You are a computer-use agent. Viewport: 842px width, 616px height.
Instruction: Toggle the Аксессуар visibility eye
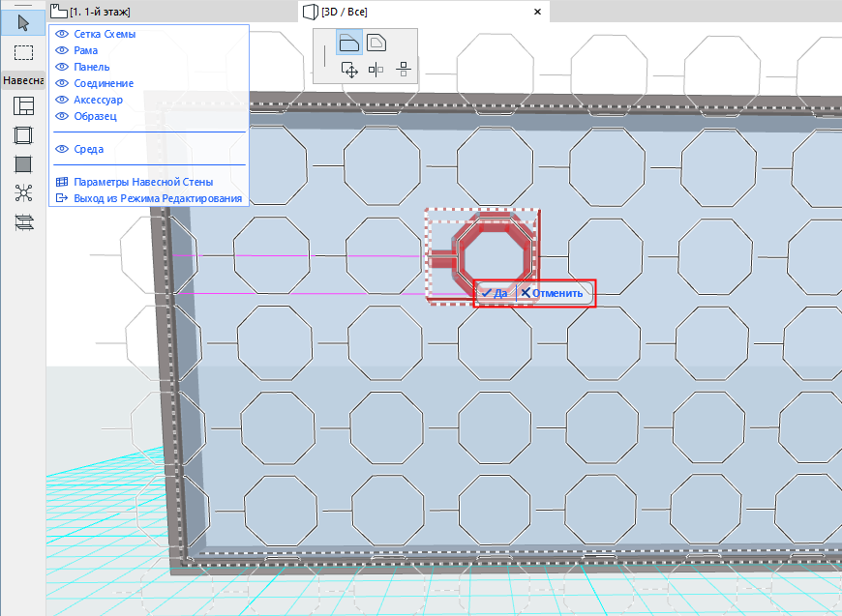(61, 99)
